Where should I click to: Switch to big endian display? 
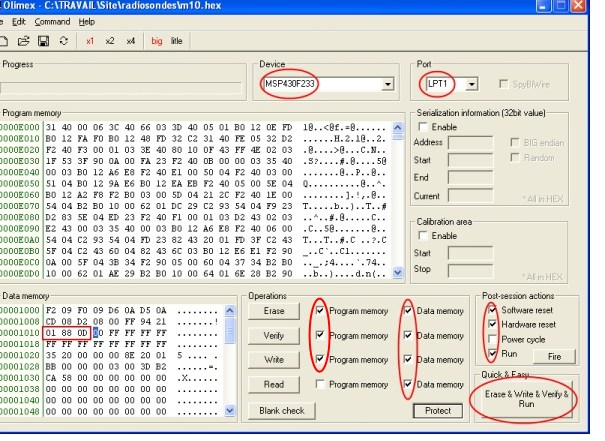[157, 41]
